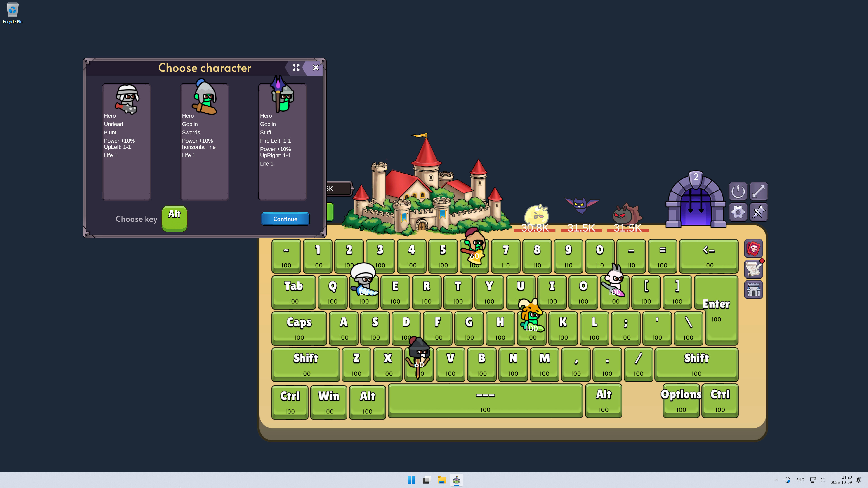Click the Enter key on game keyboard
This screenshot has width=868, height=488.
point(716,310)
